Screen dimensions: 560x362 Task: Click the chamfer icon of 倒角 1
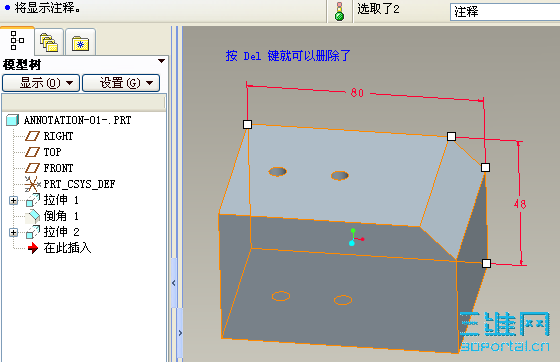(33, 216)
